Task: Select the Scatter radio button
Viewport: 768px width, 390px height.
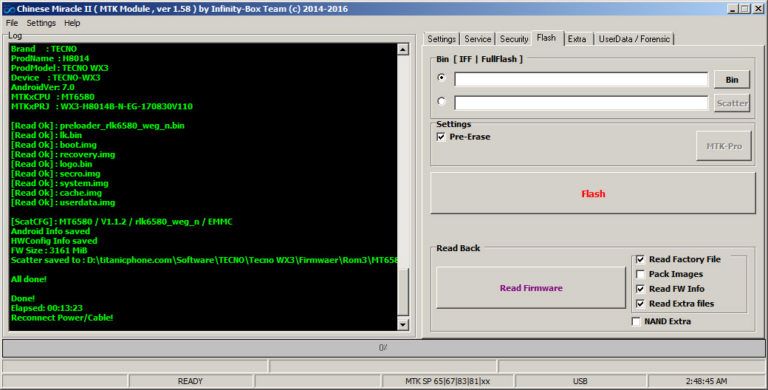Action: pyautogui.click(x=441, y=101)
